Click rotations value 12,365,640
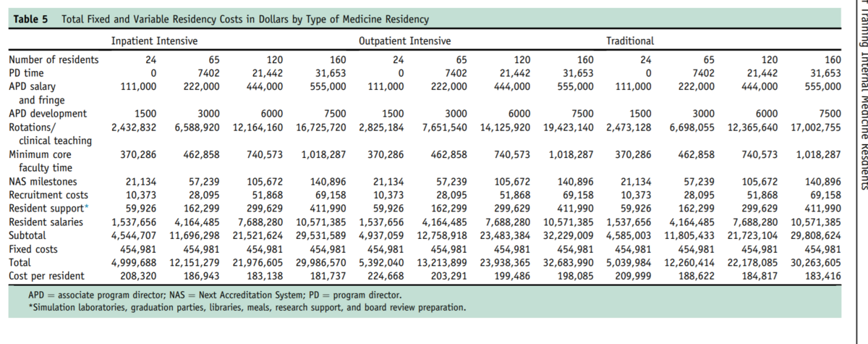Image resolution: width=868 pixels, height=344 pixels. (x=754, y=127)
